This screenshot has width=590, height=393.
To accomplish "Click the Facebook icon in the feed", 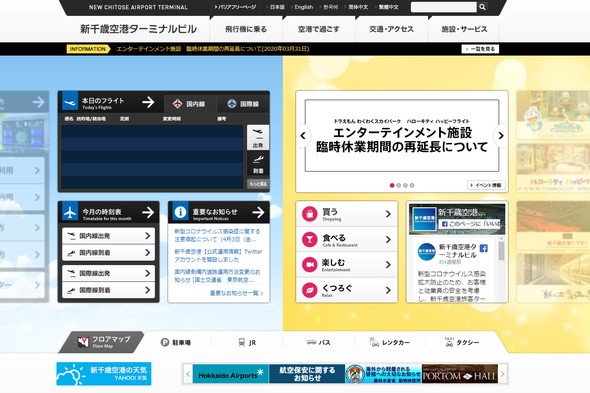I will 484,248.
